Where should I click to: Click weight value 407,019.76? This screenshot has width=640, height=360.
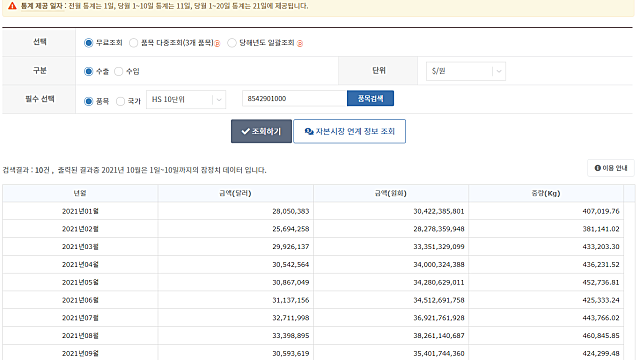point(601,211)
